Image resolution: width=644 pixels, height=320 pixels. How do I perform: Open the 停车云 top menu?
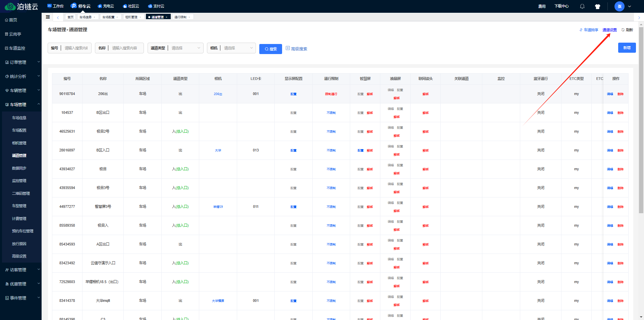(x=80, y=6)
